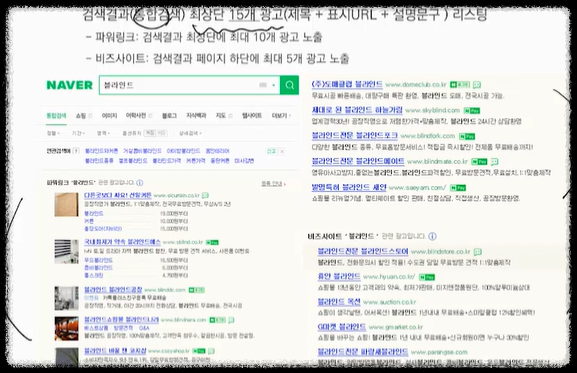Click info icon beside 비즈사이트 heading
The height and width of the screenshot is (373, 577).
click(433, 236)
